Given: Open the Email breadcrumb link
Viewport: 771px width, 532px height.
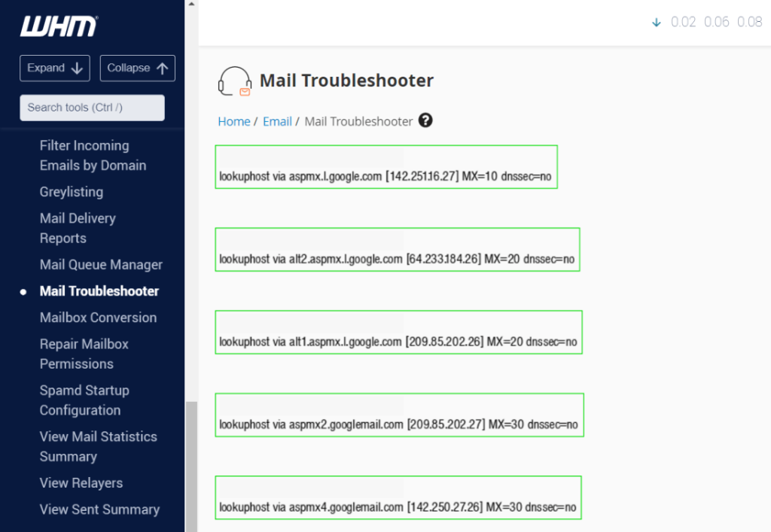Looking at the screenshot, I should point(278,120).
